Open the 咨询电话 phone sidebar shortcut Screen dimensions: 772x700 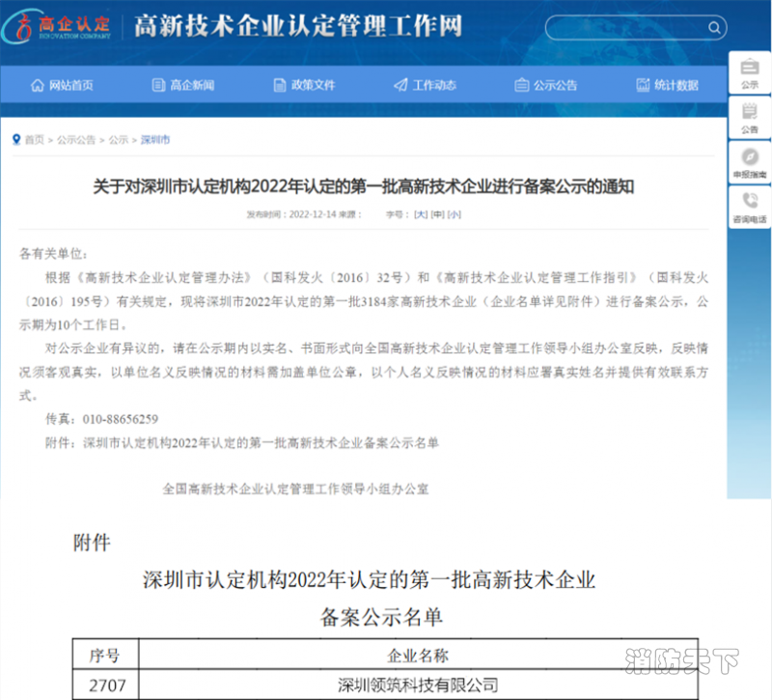pos(750,208)
